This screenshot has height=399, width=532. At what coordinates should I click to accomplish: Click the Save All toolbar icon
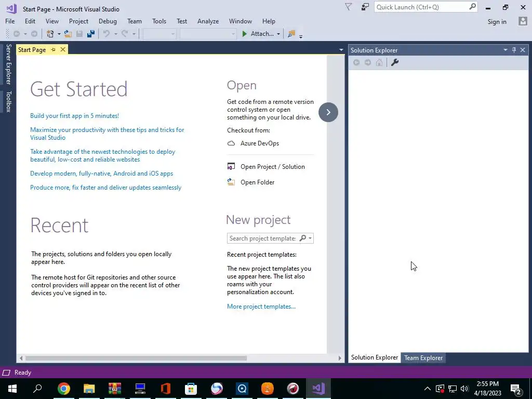click(x=90, y=34)
